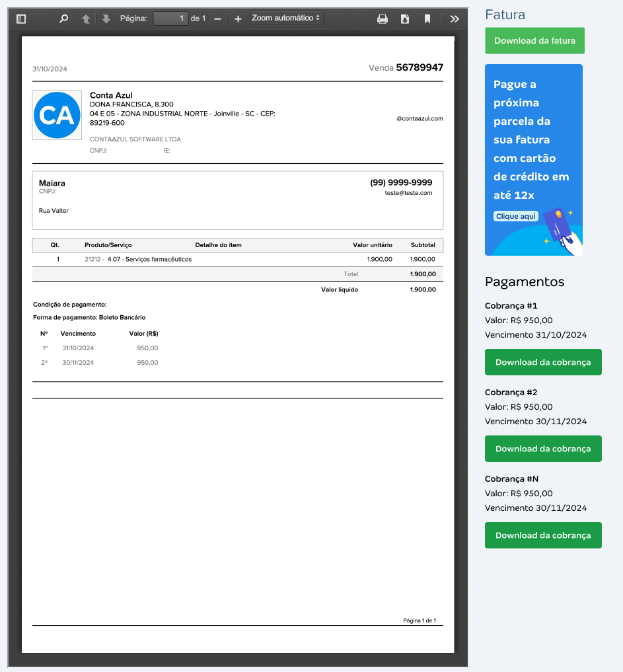623x672 pixels.
Task: Open the Zoom automático dropdown
Action: [287, 19]
